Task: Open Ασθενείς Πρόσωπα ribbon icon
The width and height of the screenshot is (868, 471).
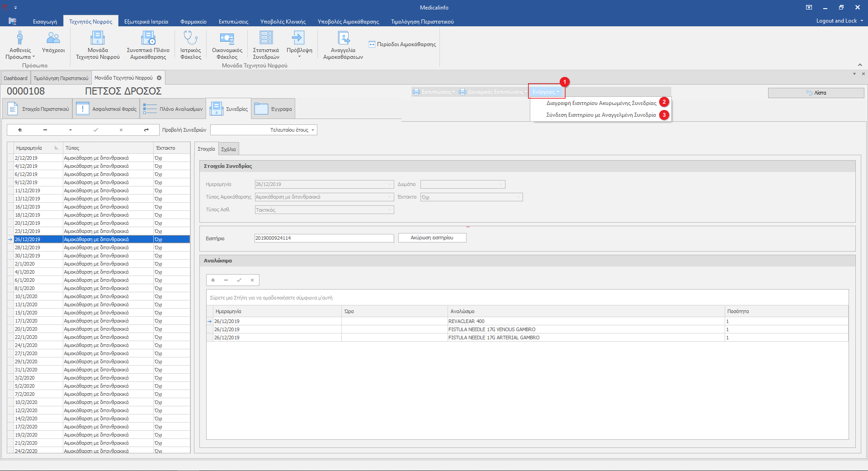Action: coord(20,44)
